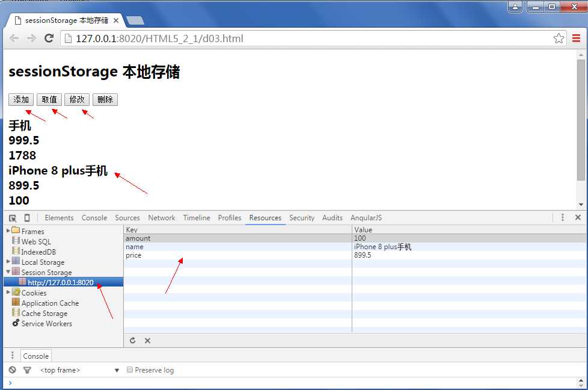Click the Key column header
This screenshot has width=588, height=390.
237,229
